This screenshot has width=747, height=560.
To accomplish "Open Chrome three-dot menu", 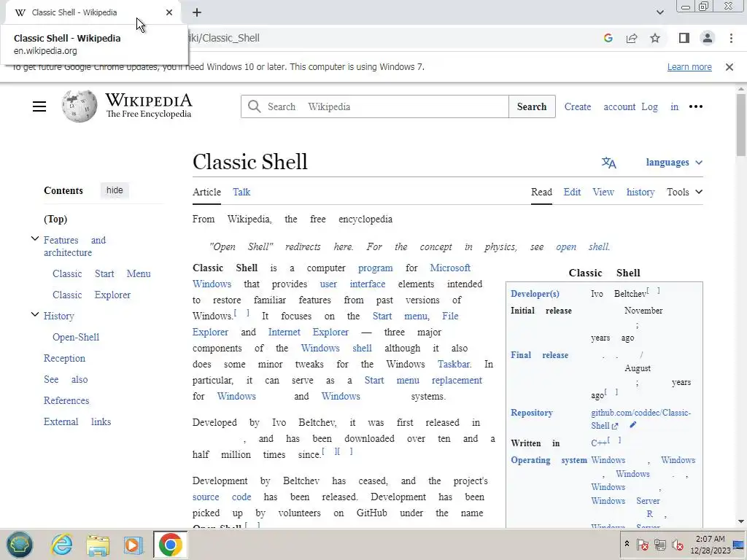I will pyautogui.click(x=731, y=38).
